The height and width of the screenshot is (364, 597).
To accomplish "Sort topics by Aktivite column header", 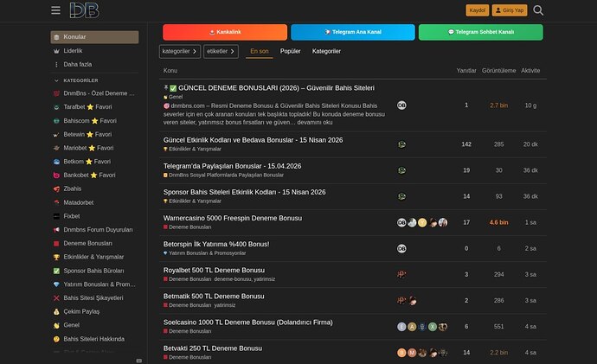I will [530, 71].
